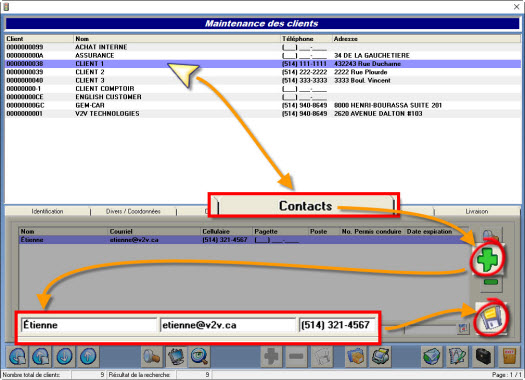
Task: Select the CLIENT 3 row
Action: pyautogui.click(x=263, y=81)
